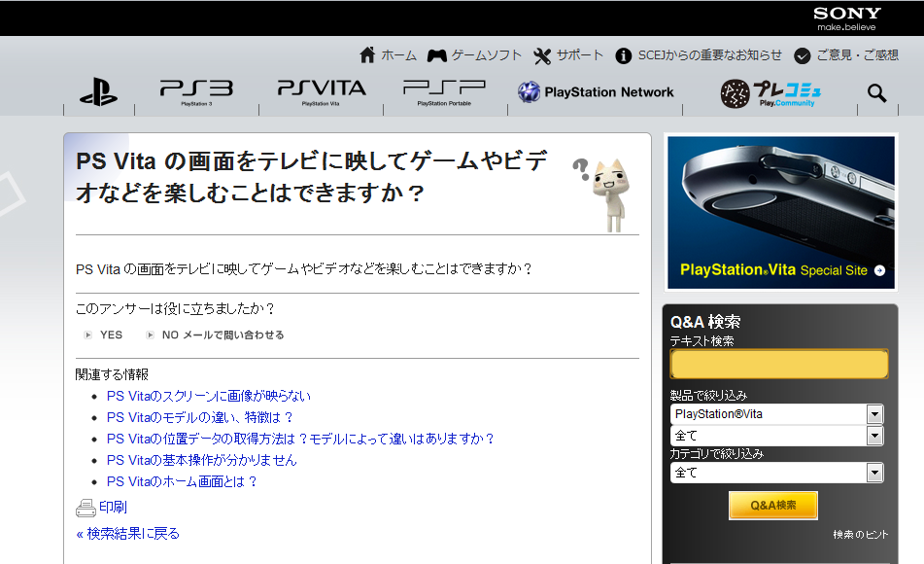Click the 関連する情報 heading

112,374
